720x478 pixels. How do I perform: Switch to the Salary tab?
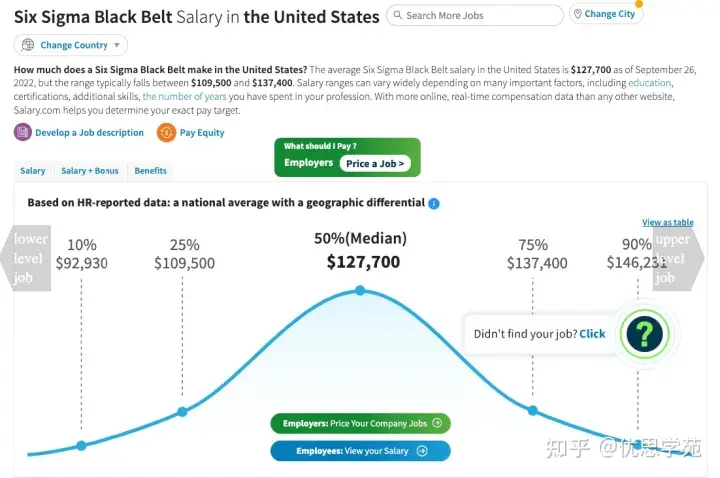coord(33,171)
